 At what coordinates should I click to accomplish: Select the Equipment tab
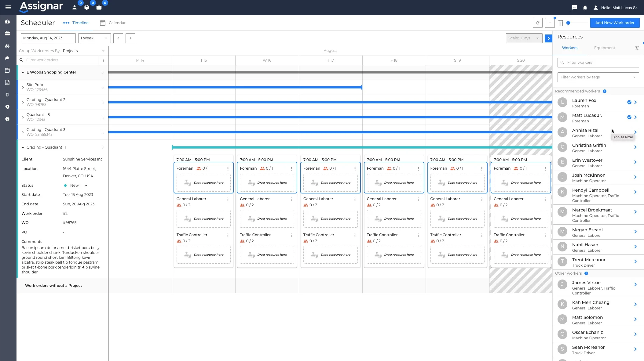pos(605,48)
